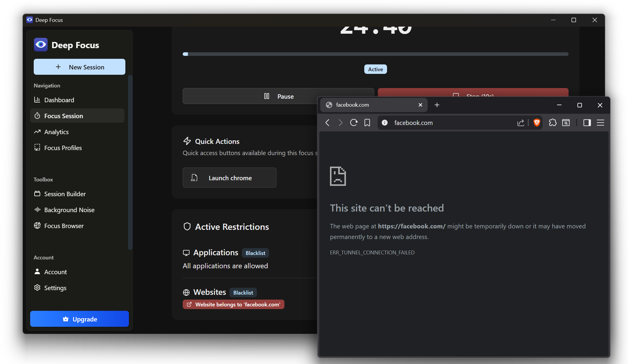Click the site info icon in address bar
The width and height of the screenshot is (628, 364).
[x=385, y=123]
